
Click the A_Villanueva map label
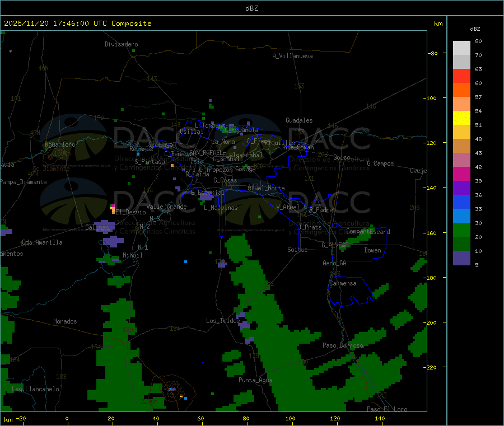tap(292, 56)
